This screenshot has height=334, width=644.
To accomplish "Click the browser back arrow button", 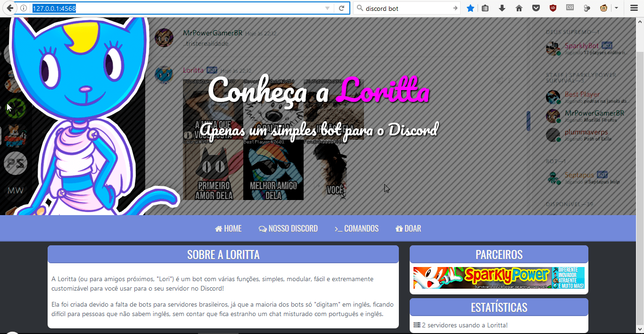I will pos(9,8).
